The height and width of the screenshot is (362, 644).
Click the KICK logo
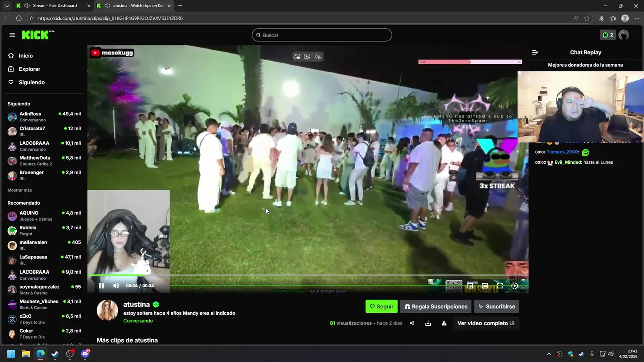pyautogui.click(x=38, y=35)
